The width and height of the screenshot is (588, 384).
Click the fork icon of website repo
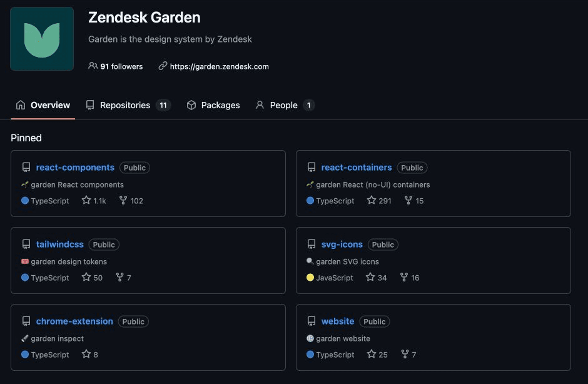[x=405, y=354]
